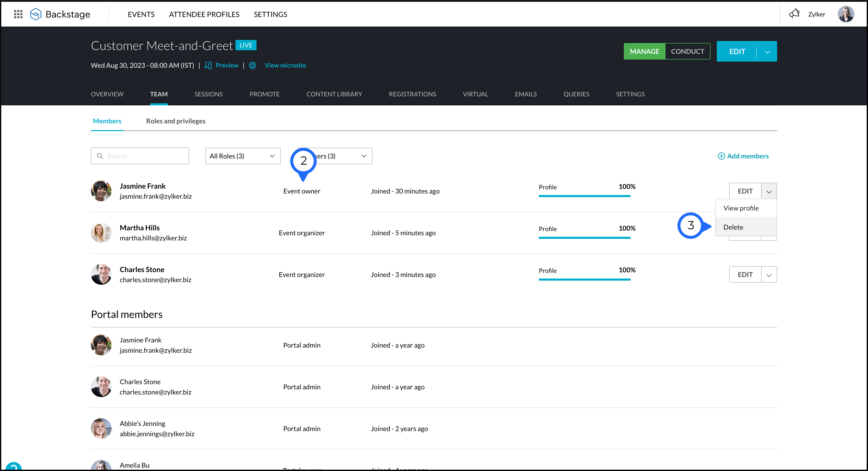
Task: Choose View profile from the dropdown menu
Action: 746,208
